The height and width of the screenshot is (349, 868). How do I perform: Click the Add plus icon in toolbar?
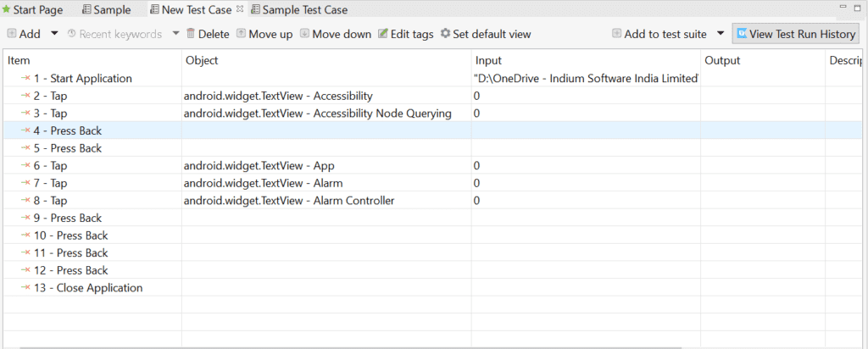(x=12, y=34)
